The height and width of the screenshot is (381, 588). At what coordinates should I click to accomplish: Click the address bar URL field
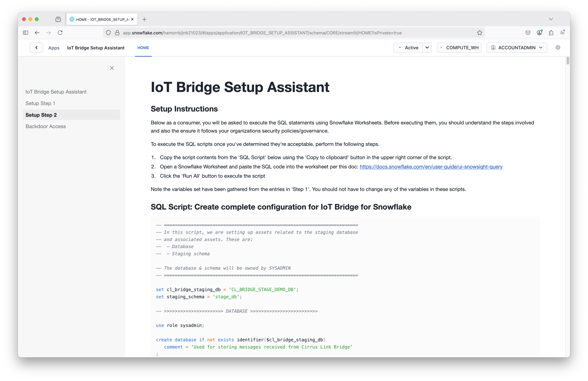[x=294, y=33]
